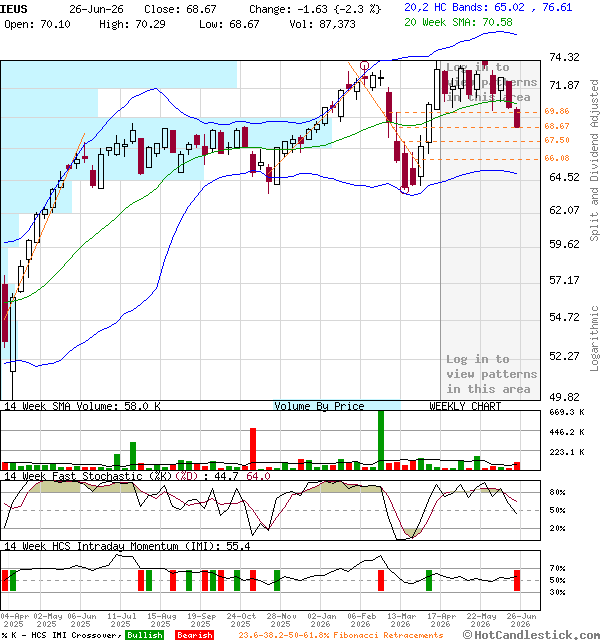Click the 06-Feb 2026 date label

pos(362,620)
